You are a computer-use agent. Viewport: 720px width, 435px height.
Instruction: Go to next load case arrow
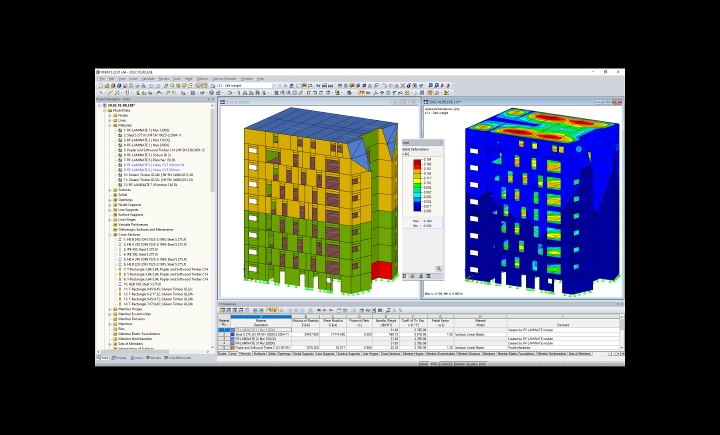click(285, 85)
